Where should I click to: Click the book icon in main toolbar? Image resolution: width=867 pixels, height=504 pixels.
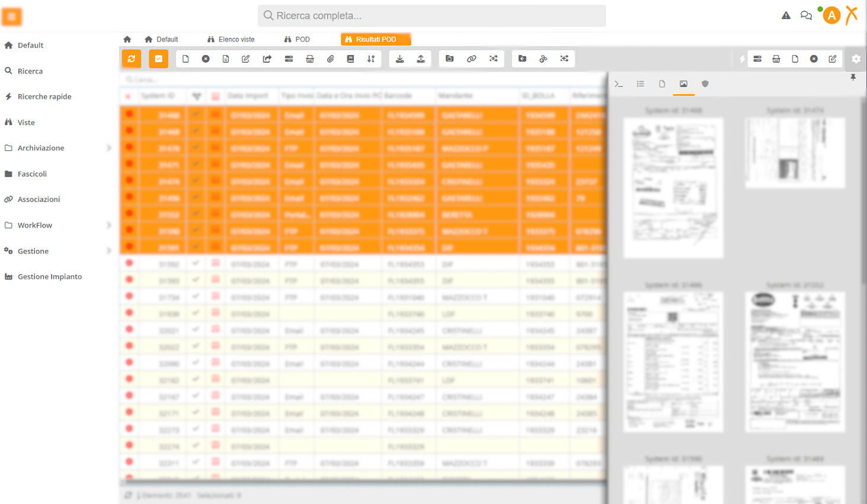[351, 59]
